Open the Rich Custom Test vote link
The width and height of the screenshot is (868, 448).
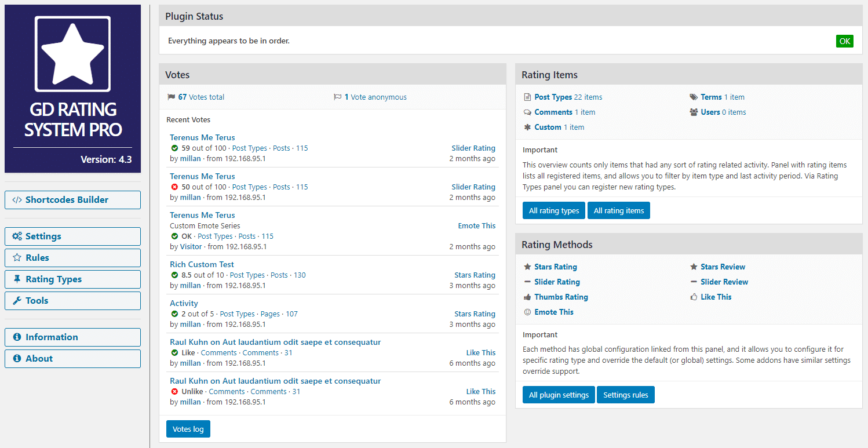(x=202, y=264)
